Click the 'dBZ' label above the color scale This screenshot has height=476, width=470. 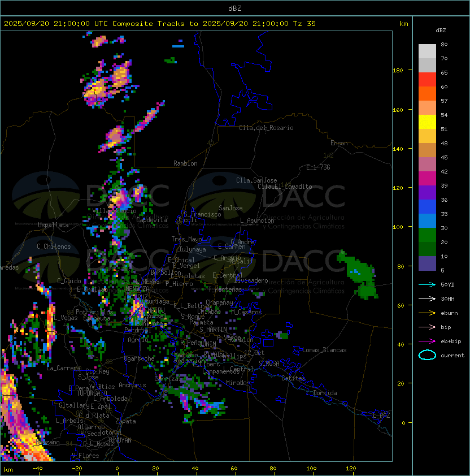coord(441,31)
